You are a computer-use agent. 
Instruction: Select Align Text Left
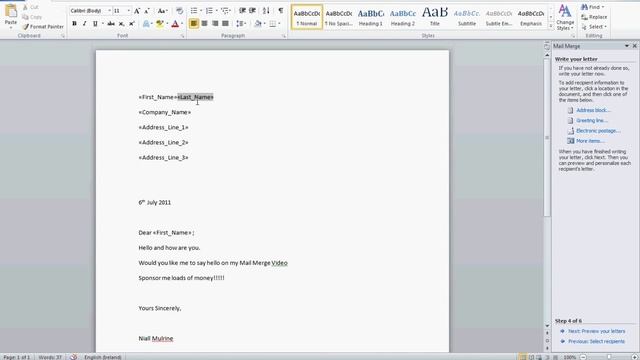pyautogui.click(x=194, y=24)
